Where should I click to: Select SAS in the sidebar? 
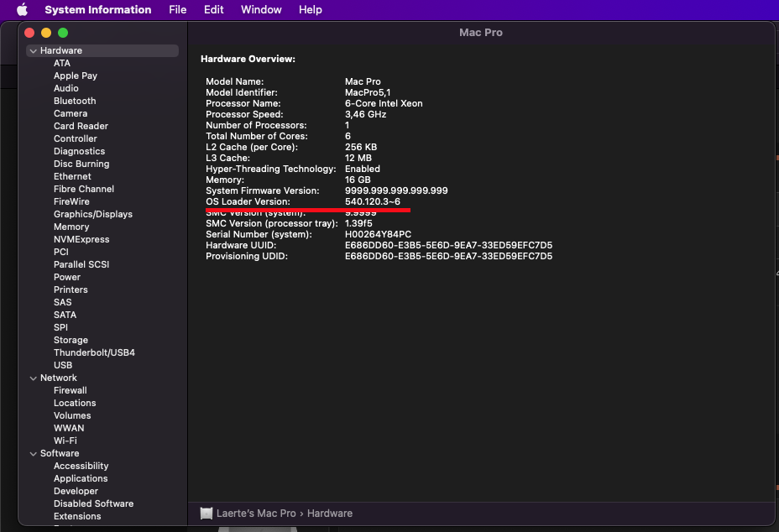(x=63, y=302)
